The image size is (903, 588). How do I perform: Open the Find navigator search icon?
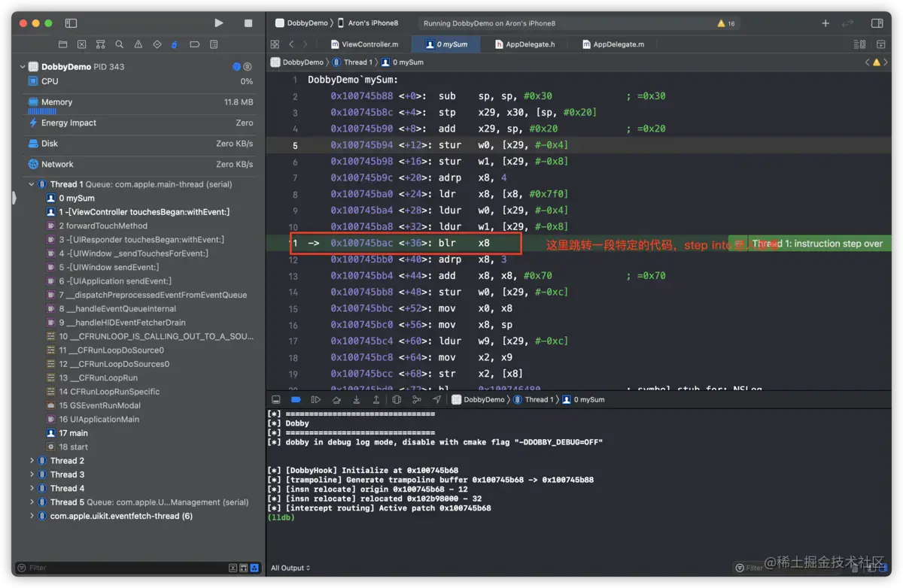point(119,44)
